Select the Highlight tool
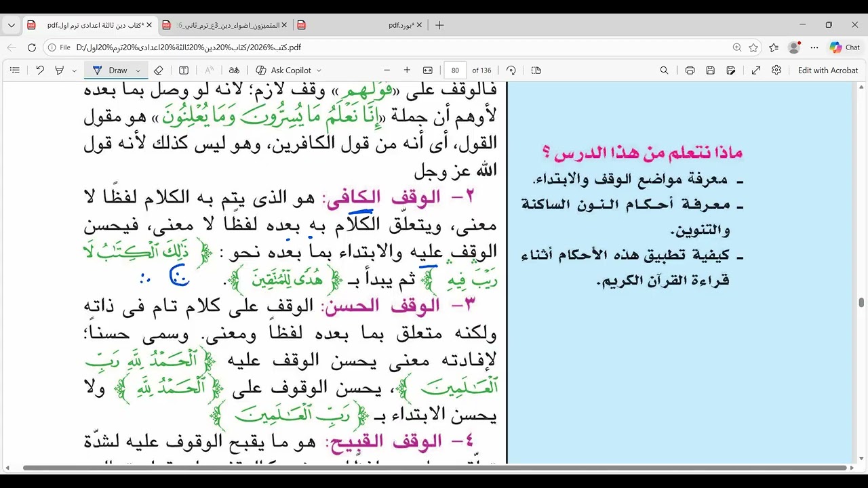This screenshot has height=488, width=868. pyautogui.click(x=60, y=70)
